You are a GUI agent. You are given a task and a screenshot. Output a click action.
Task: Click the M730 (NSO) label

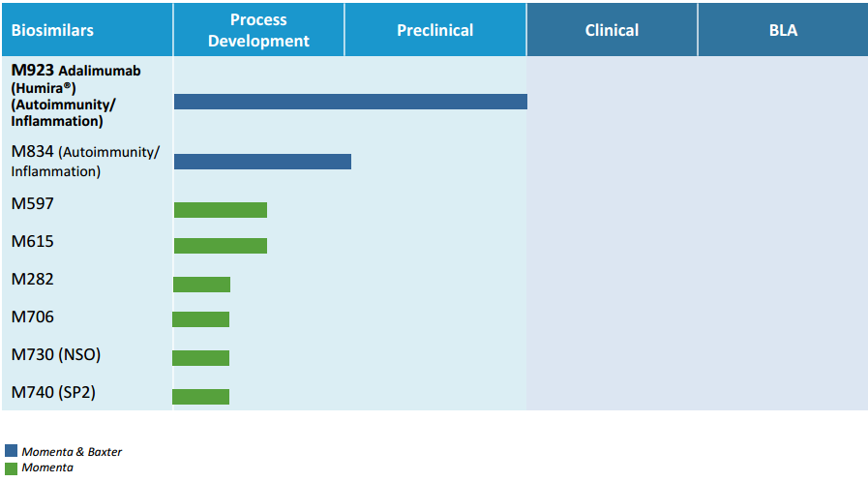[x=56, y=354]
